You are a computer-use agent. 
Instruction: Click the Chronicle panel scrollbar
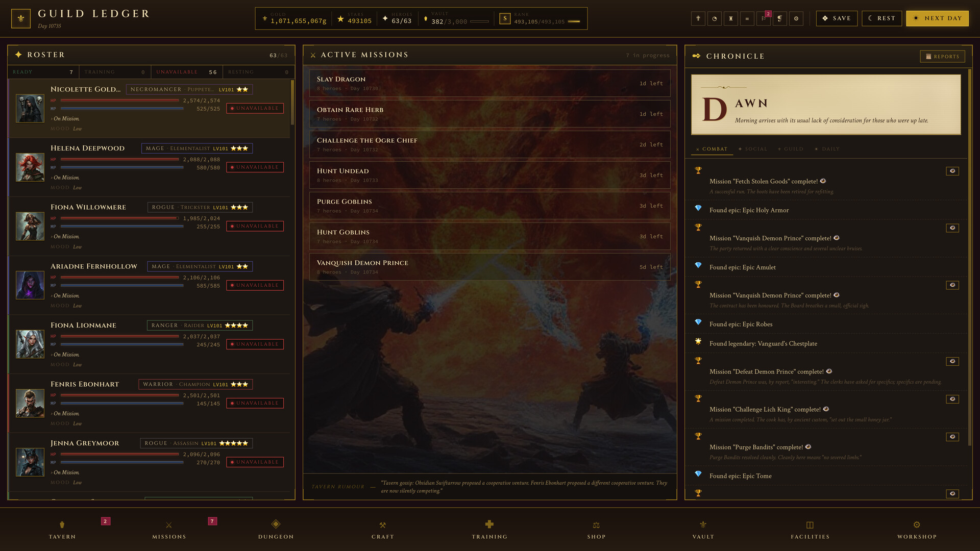[969, 258]
